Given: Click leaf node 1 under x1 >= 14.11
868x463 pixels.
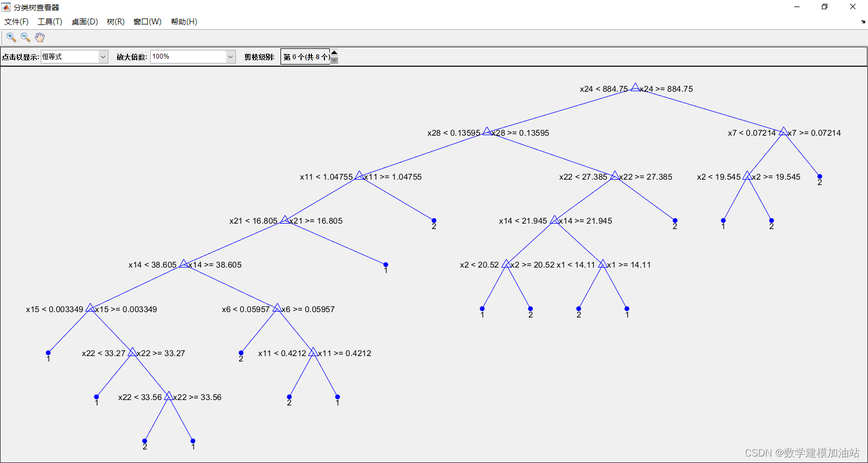Looking at the screenshot, I should [627, 308].
